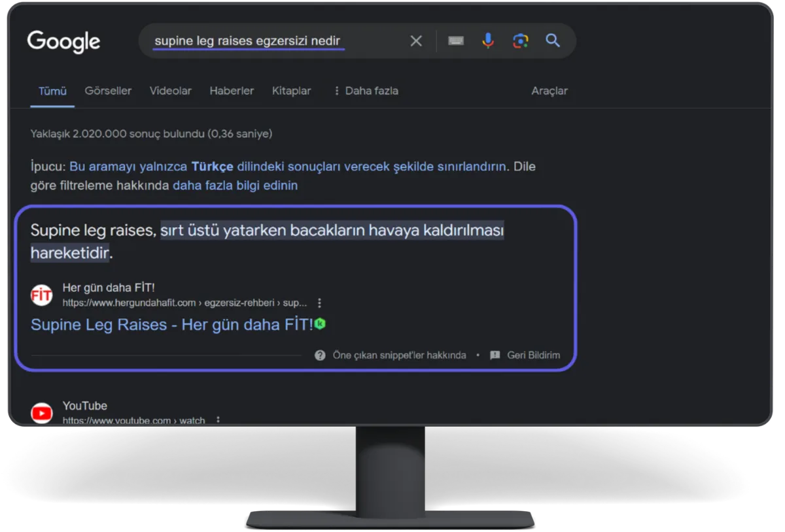Click the YouTube result site name
This screenshot has width=785, height=532.
[84, 406]
